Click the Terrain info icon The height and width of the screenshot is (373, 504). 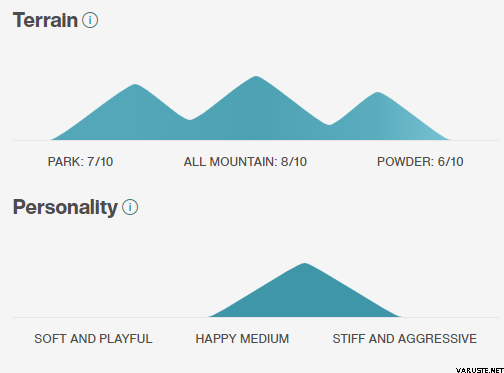tap(90, 20)
